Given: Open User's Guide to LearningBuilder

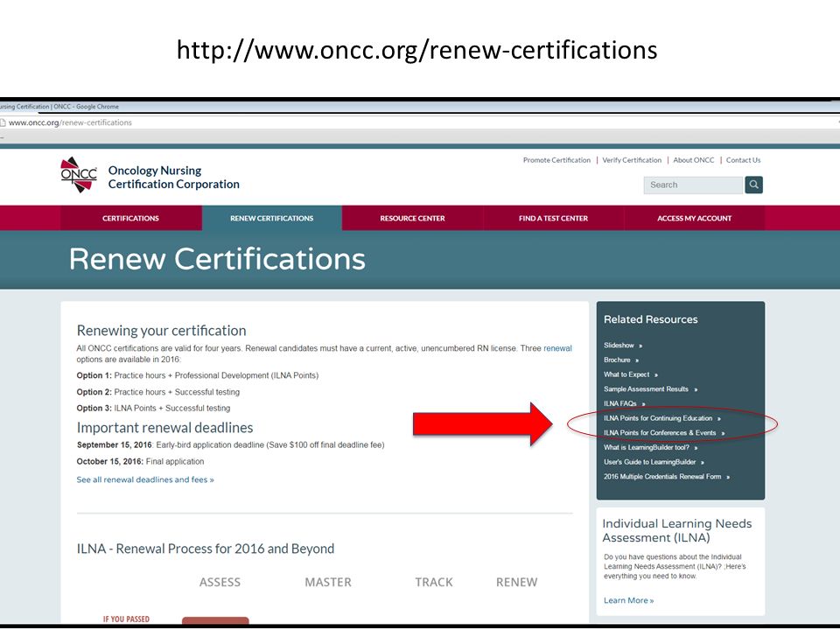Looking at the screenshot, I should point(654,462).
